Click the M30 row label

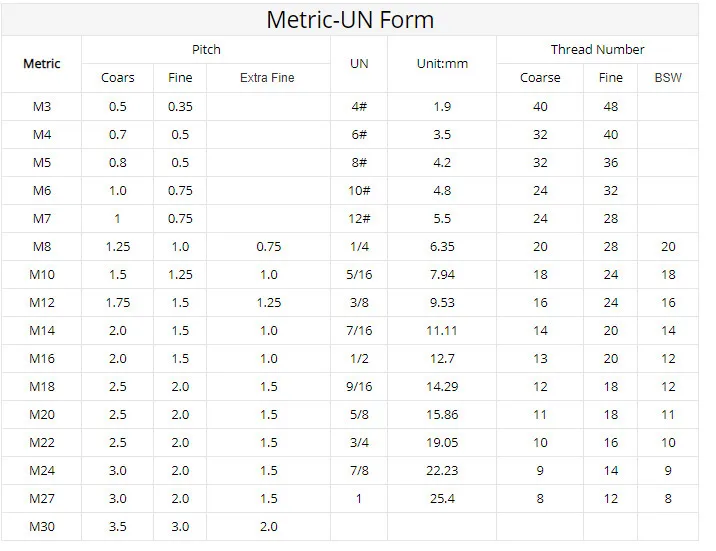(x=41, y=527)
